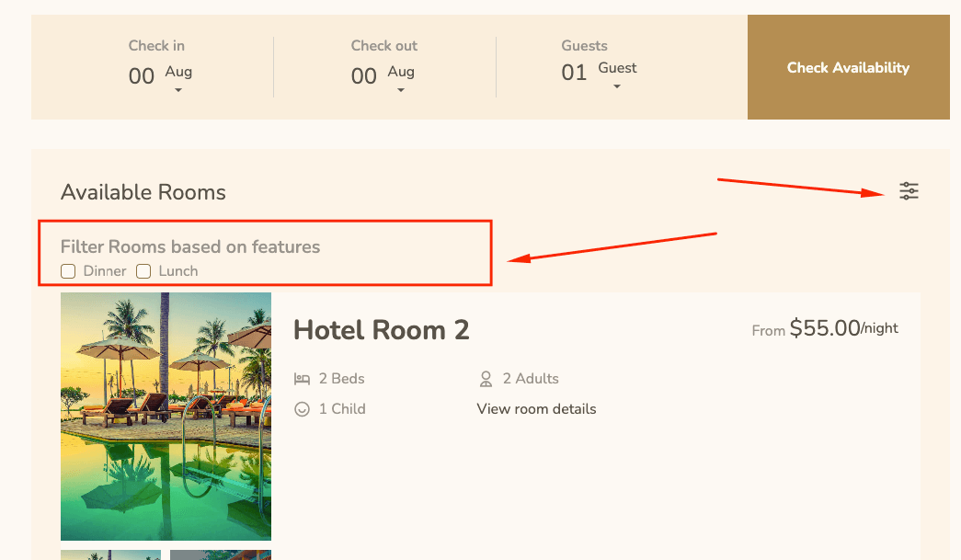Click the $55.00 per night price
Image resolution: width=961 pixels, height=560 pixels.
point(825,328)
